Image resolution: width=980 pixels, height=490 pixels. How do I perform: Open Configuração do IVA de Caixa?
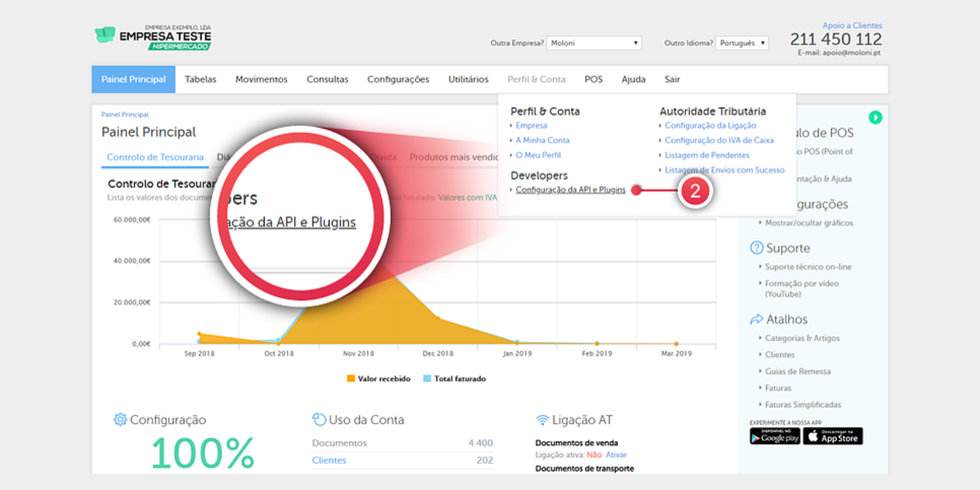719,140
